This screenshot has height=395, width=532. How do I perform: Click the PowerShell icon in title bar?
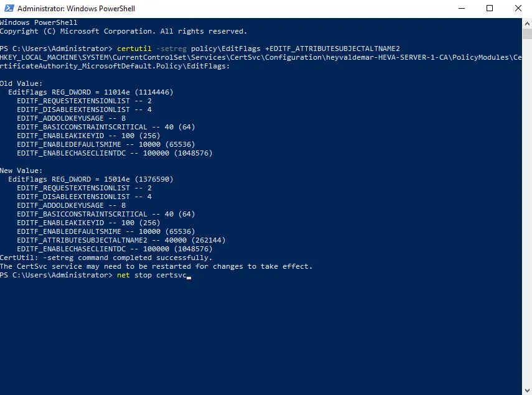[9, 8]
